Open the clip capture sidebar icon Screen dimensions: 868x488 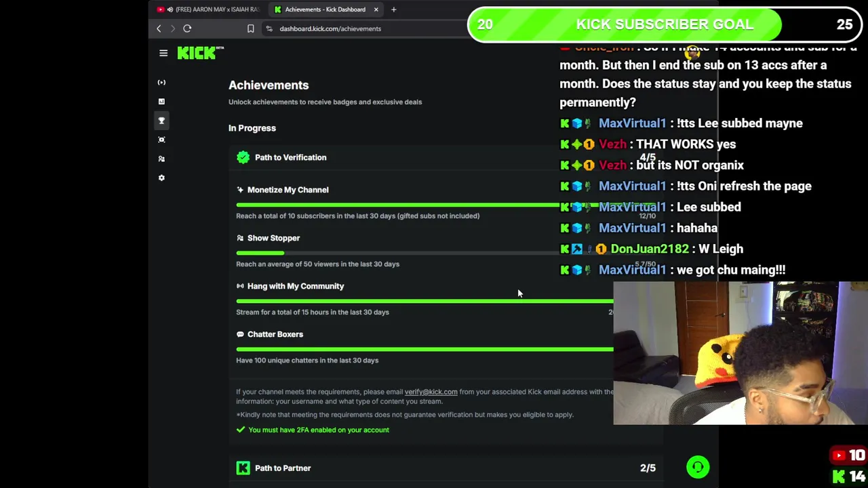click(161, 139)
